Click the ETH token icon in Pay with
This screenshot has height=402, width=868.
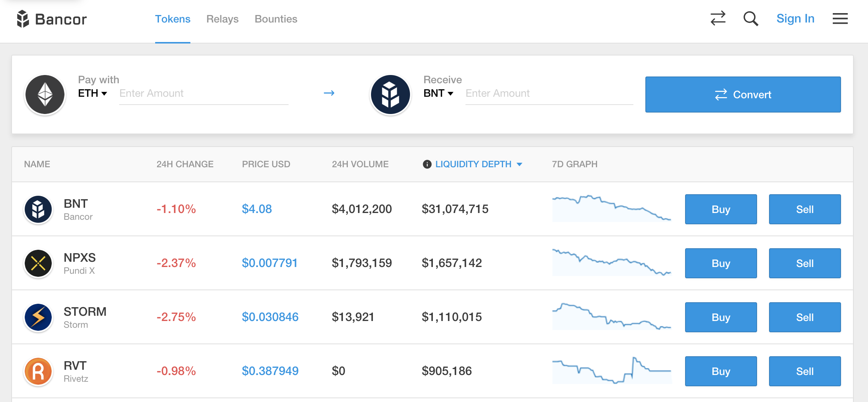coord(45,94)
